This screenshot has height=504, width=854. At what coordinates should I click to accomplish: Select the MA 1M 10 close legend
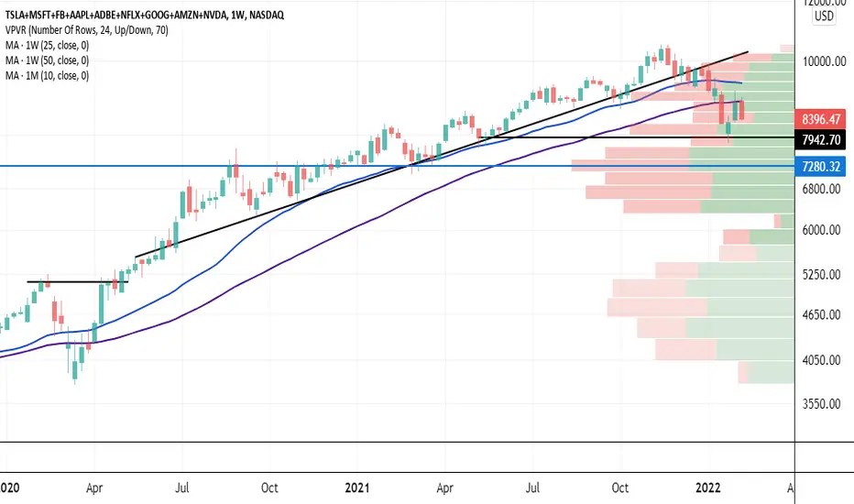click(x=47, y=76)
